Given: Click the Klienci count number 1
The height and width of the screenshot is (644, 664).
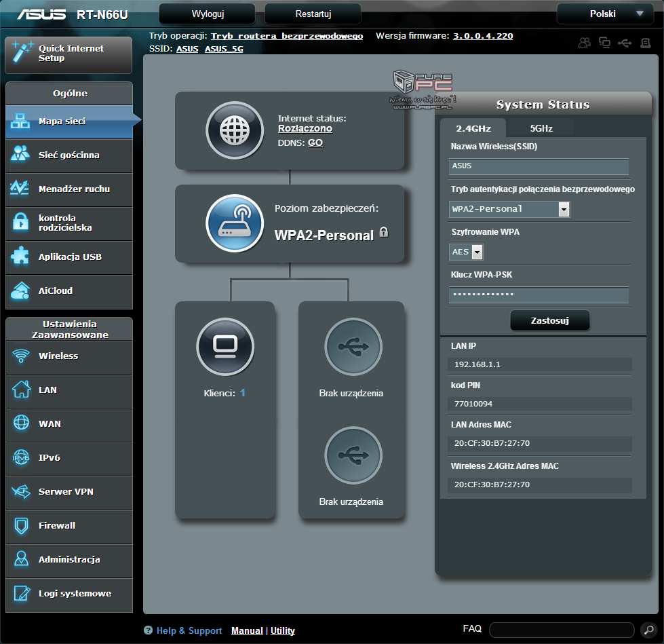Looking at the screenshot, I should tap(243, 393).
